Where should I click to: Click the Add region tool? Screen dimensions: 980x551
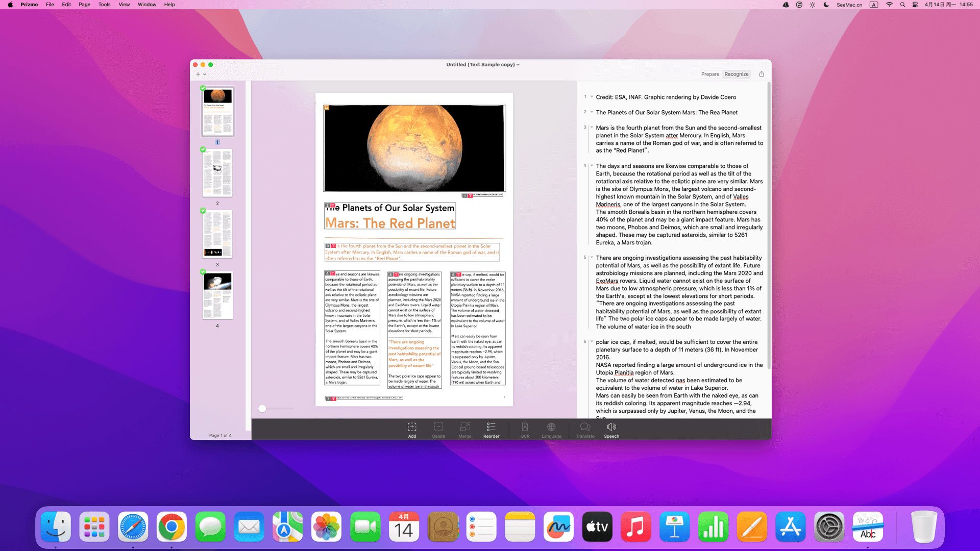[412, 427]
